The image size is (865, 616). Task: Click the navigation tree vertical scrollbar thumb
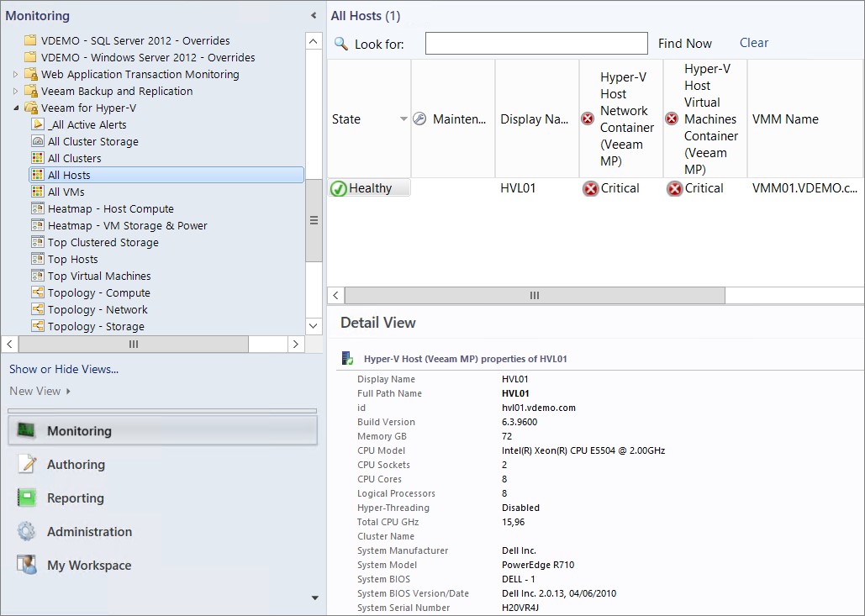[x=314, y=220]
